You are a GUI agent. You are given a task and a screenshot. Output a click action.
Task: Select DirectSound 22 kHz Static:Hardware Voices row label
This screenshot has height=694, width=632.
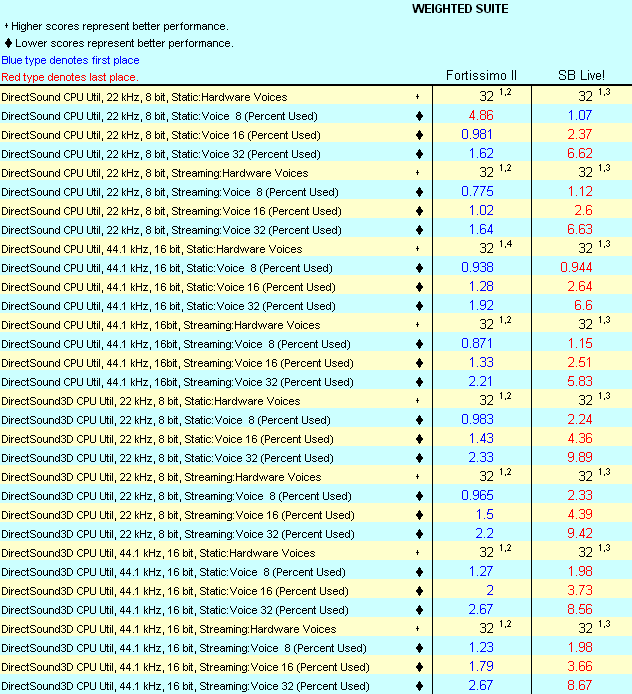pos(144,97)
